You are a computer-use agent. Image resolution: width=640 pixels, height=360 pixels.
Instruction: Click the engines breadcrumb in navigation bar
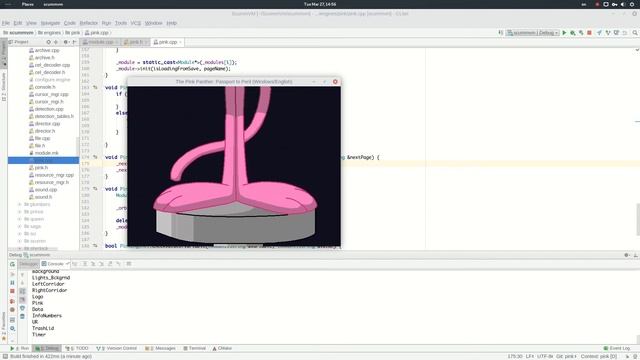pyautogui.click(x=49, y=33)
